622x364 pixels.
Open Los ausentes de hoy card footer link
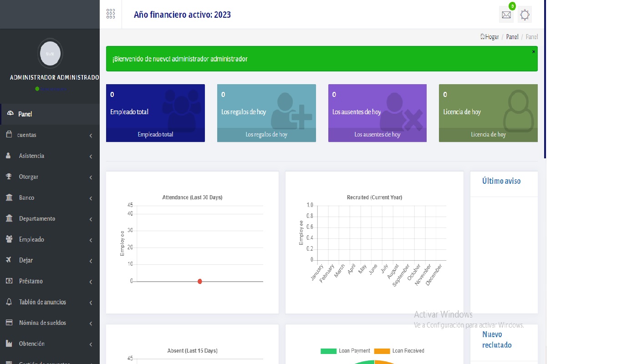tap(377, 135)
